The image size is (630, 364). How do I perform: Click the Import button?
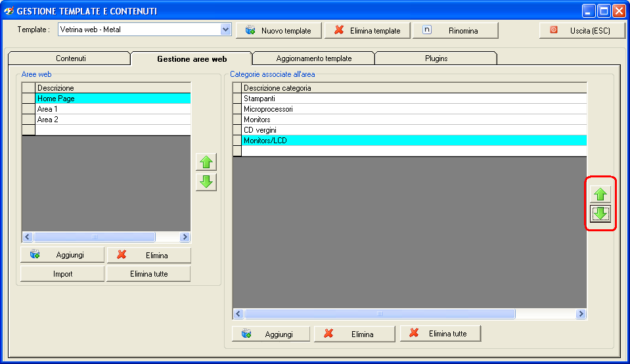click(x=62, y=274)
